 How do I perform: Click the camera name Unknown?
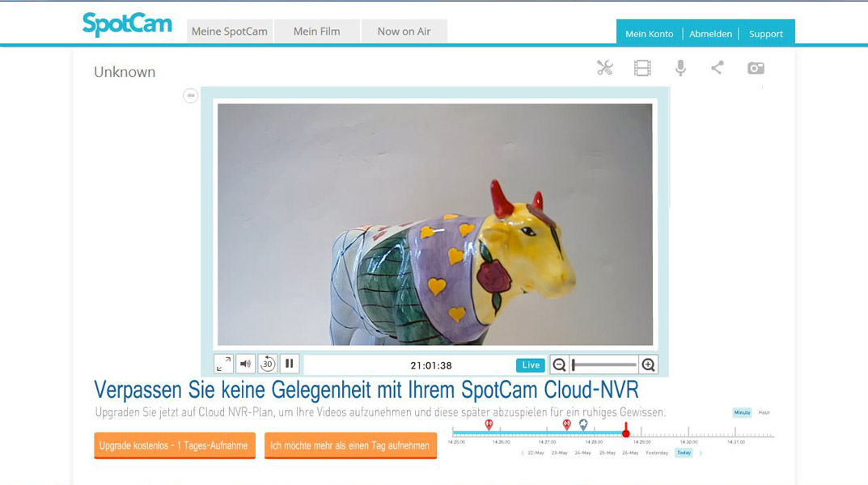pyautogui.click(x=125, y=72)
